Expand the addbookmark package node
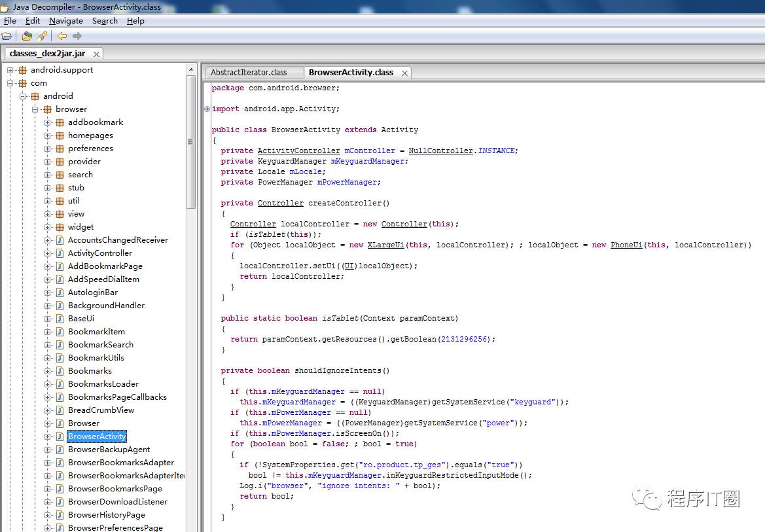 point(47,122)
